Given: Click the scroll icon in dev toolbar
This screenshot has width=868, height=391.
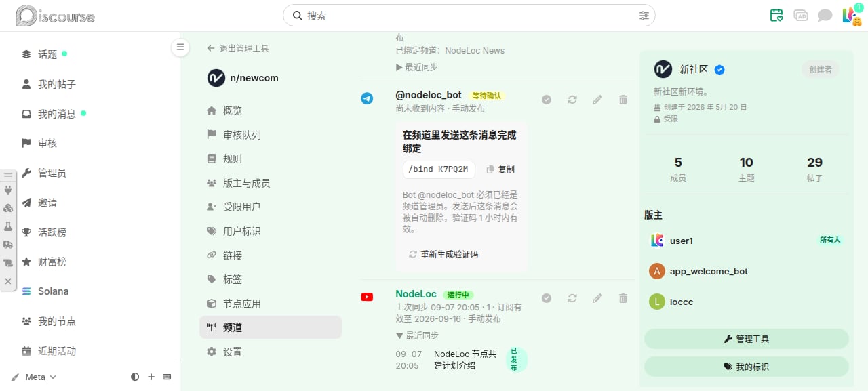Looking at the screenshot, I should click(8, 262).
